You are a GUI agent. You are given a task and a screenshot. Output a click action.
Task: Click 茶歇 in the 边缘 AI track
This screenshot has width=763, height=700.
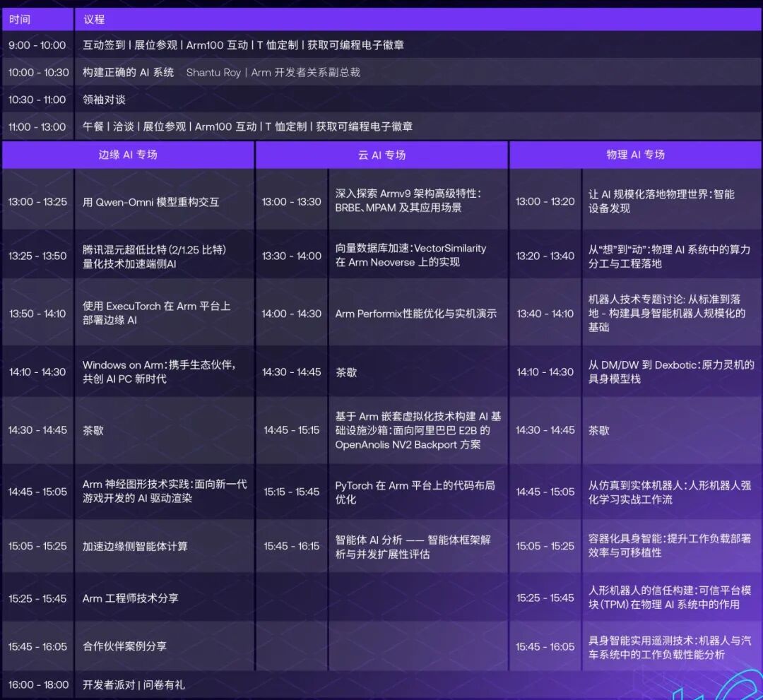(x=93, y=430)
